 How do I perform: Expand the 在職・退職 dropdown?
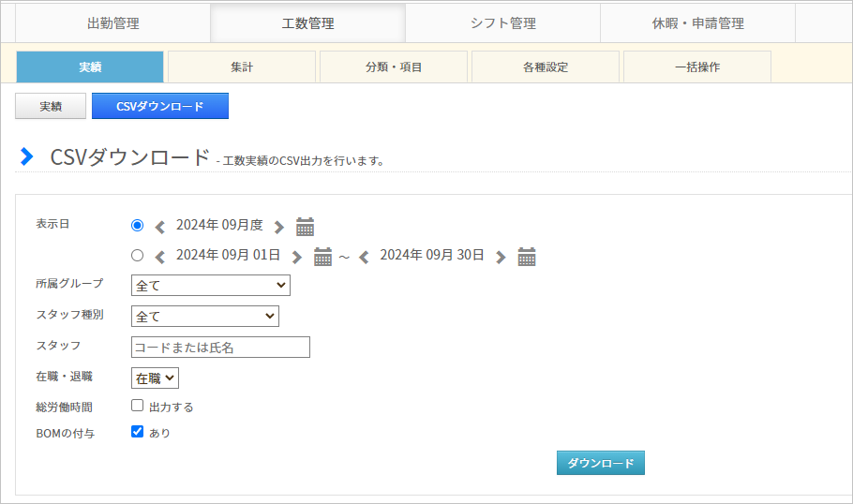pyautogui.click(x=155, y=378)
